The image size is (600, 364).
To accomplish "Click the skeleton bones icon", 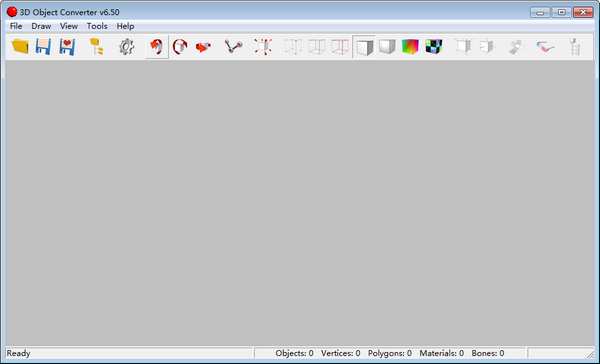I will click(574, 47).
